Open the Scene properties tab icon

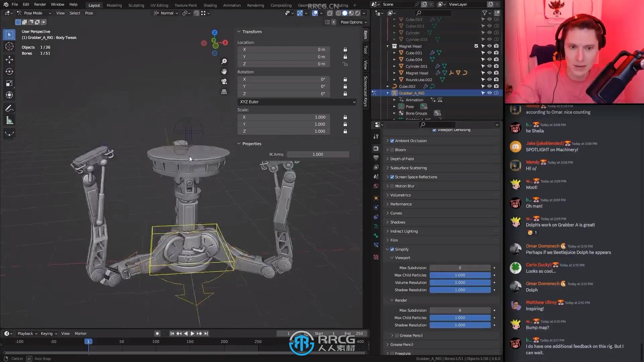click(x=376, y=176)
